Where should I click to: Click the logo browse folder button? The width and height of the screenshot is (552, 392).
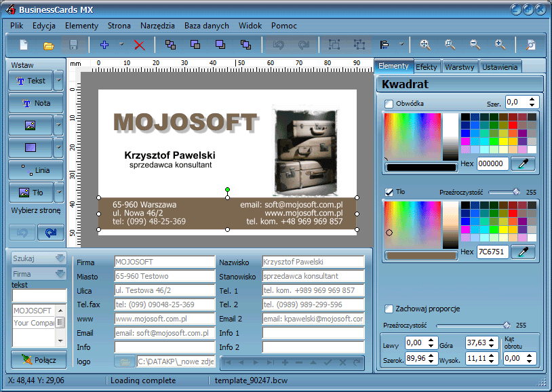click(x=125, y=361)
